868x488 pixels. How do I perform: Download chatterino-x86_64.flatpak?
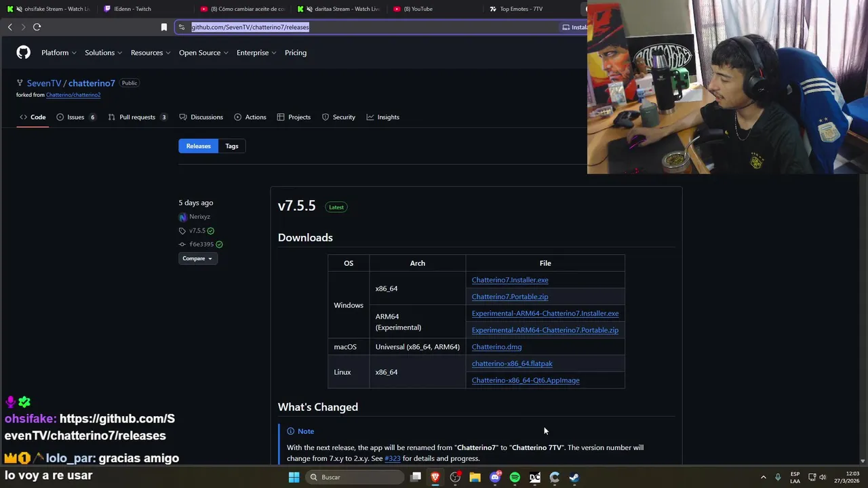[512, 364]
